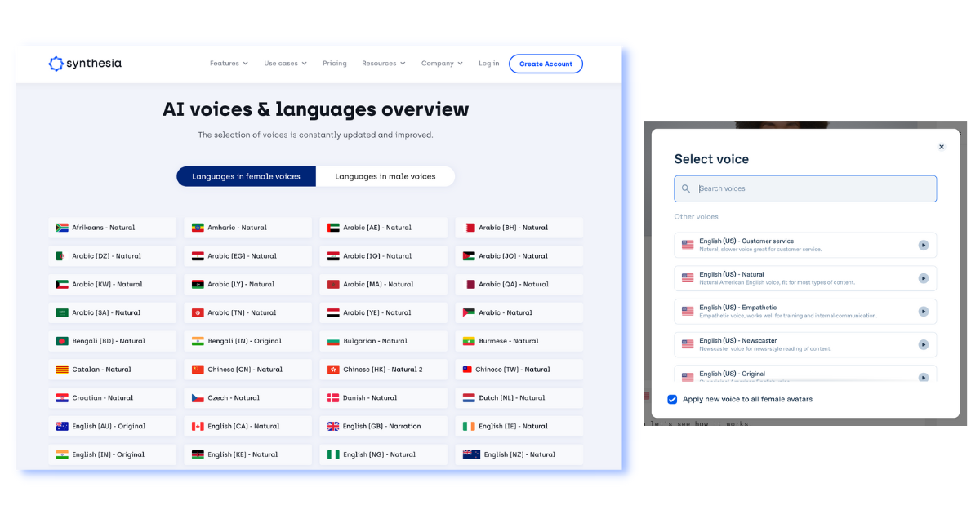Go to the Pricing page
The image size is (980, 514).
click(335, 63)
